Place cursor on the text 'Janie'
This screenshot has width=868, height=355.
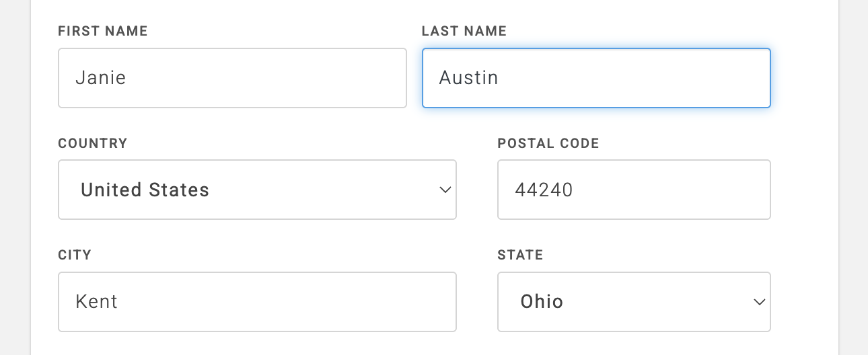pos(101,78)
